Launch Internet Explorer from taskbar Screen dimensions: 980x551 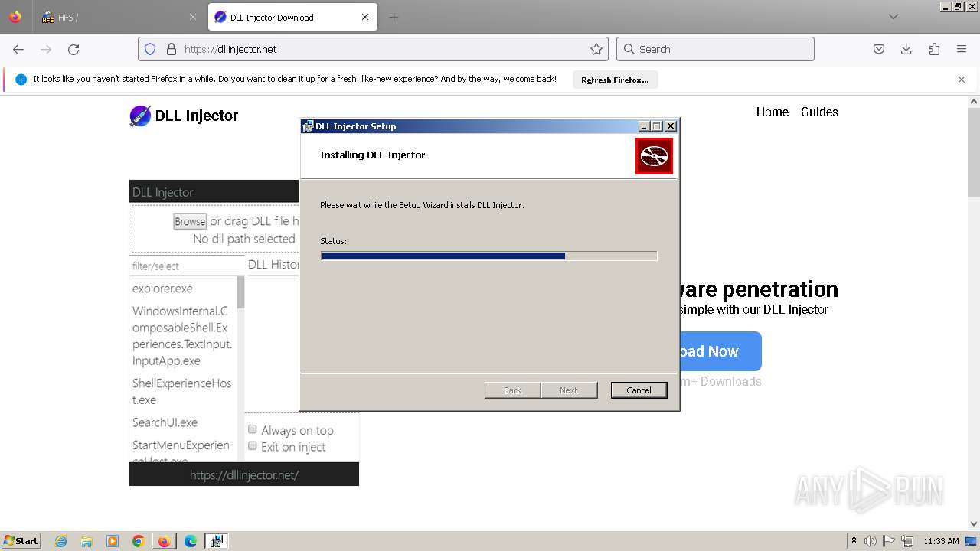point(61,541)
